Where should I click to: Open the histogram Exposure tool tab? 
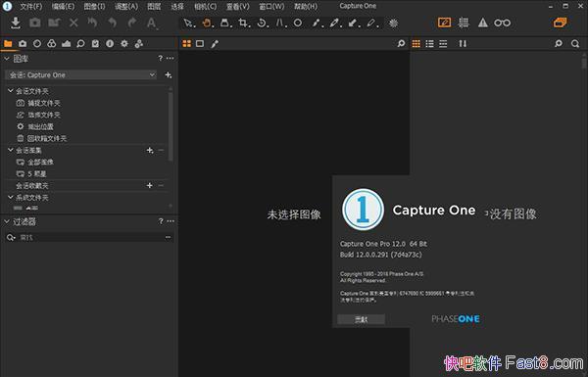click(66, 44)
